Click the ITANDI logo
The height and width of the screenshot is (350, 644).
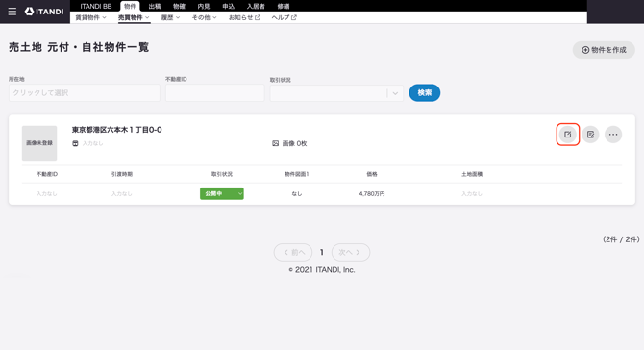pos(44,12)
